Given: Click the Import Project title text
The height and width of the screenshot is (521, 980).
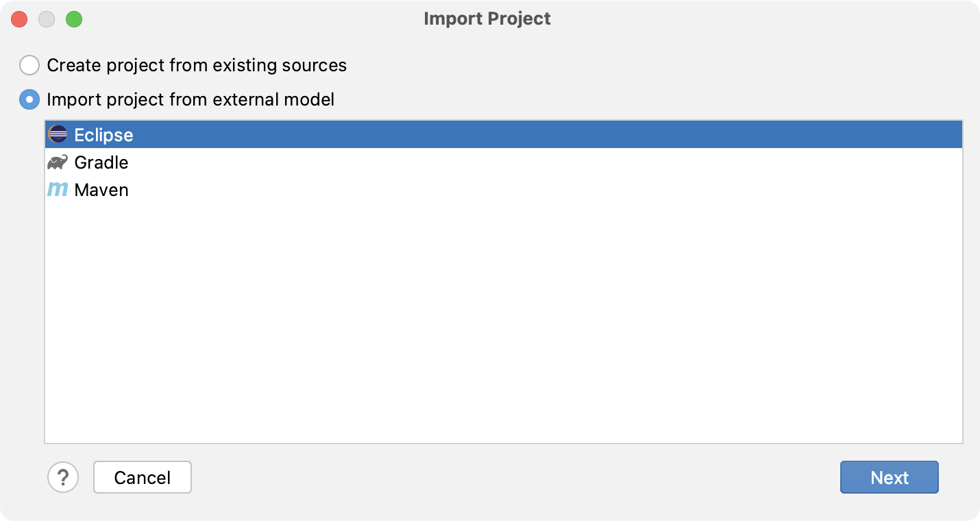Looking at the screenshot, I should pyautogui.click(x=487, y=19).
